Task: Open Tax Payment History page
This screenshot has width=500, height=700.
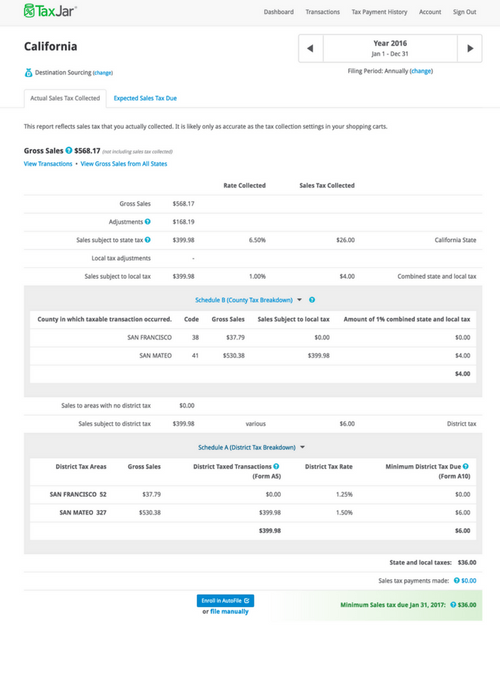Action: coord(379,12)
